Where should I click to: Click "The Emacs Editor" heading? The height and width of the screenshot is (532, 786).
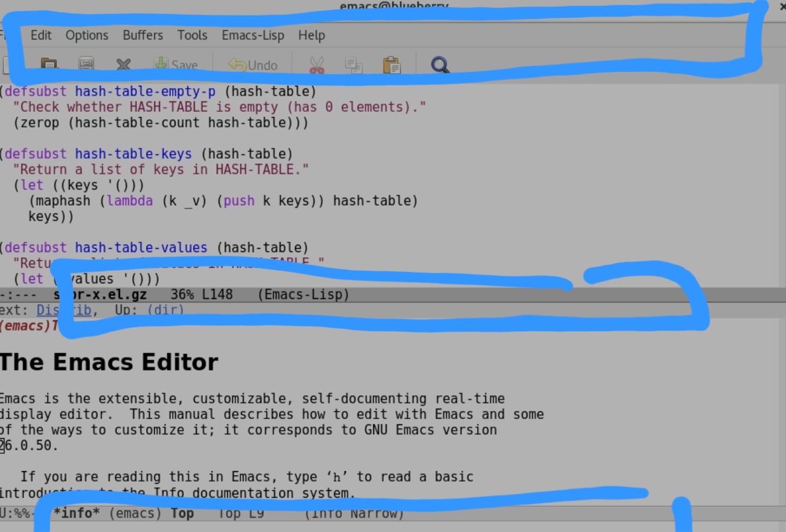pyautogui.click(x=109, y=362)
